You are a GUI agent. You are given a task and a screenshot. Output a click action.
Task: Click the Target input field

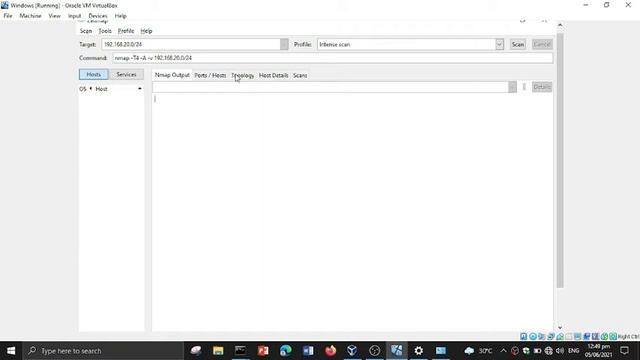(x=191, y=44)
